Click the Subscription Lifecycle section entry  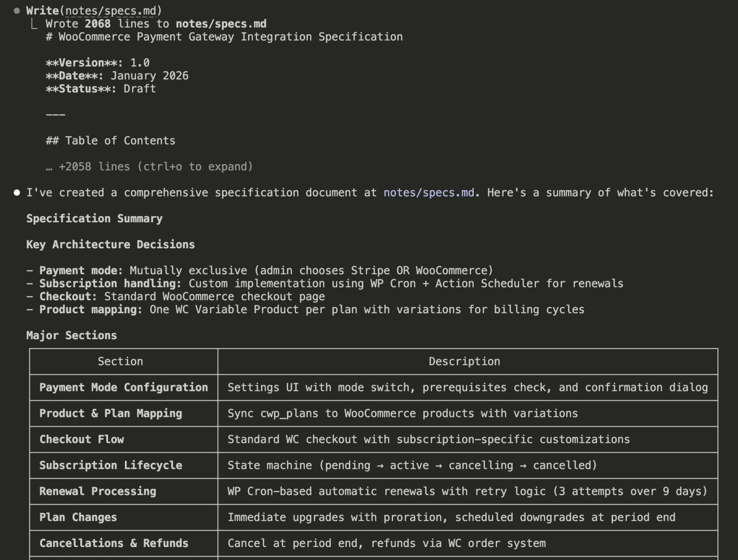pos(111,465)
